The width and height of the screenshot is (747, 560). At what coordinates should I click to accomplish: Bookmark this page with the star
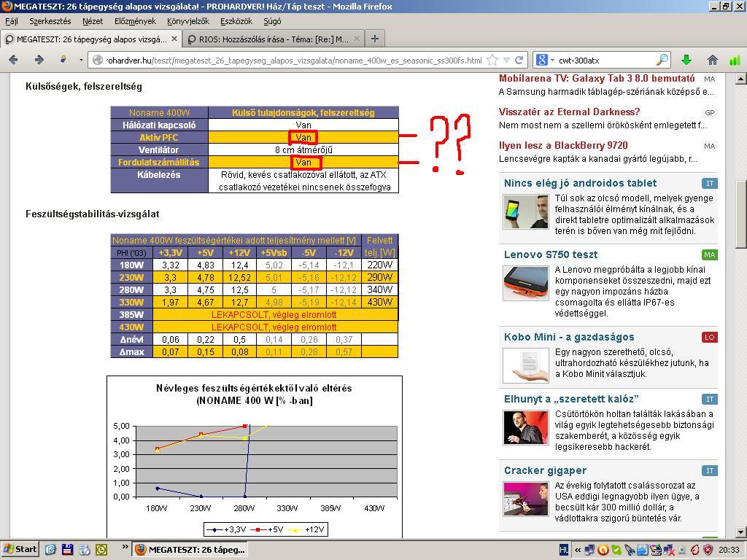pyautogui.click(x=492, y=60)
